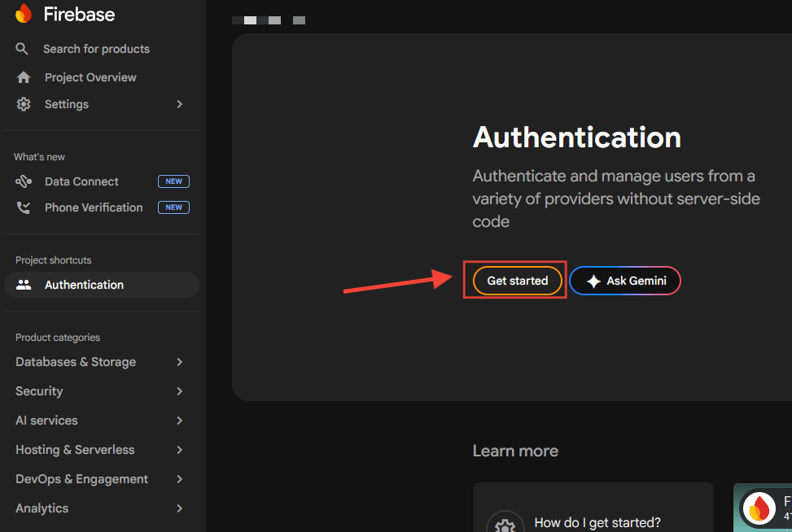Click the Project Overview home icon
The image size is (792, 532).
[x=24, y=77]
